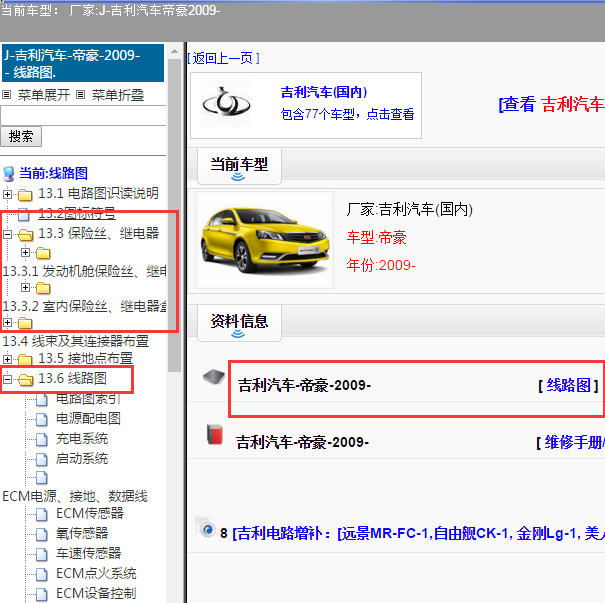
Task: Open 13.2 图标符号 tree item
Action: [x=76, y=213]
